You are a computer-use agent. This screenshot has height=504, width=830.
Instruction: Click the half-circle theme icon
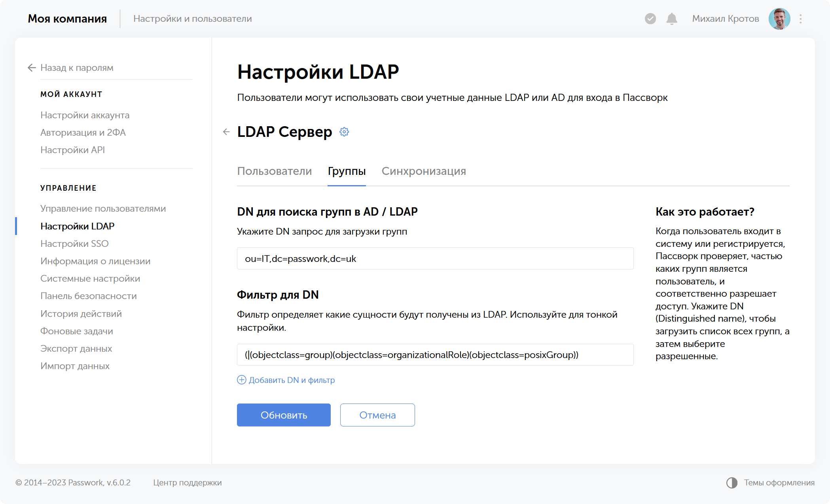731,483
